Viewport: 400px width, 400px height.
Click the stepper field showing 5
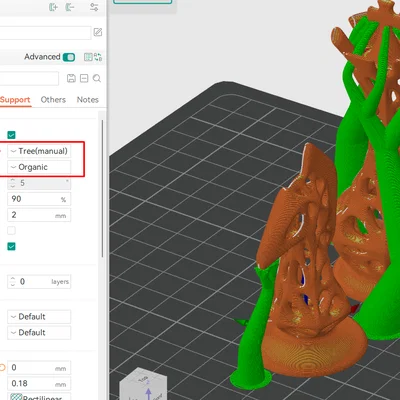pyautogui.click(x=39, y=183)
